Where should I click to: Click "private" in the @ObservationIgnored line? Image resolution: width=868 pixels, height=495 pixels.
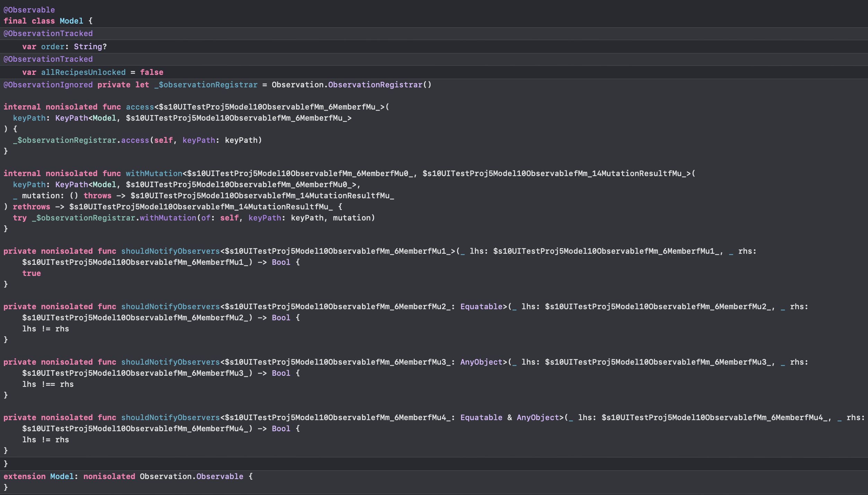[x=114, y=85]
